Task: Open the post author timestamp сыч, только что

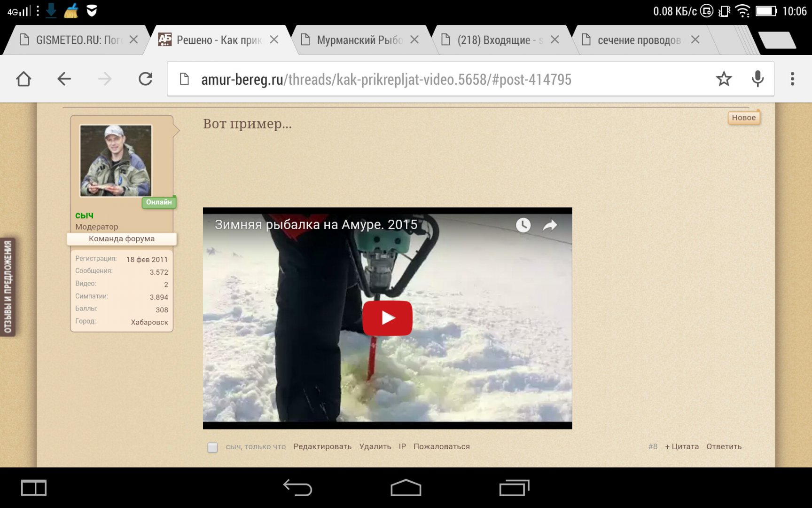Action: point(256,447)
